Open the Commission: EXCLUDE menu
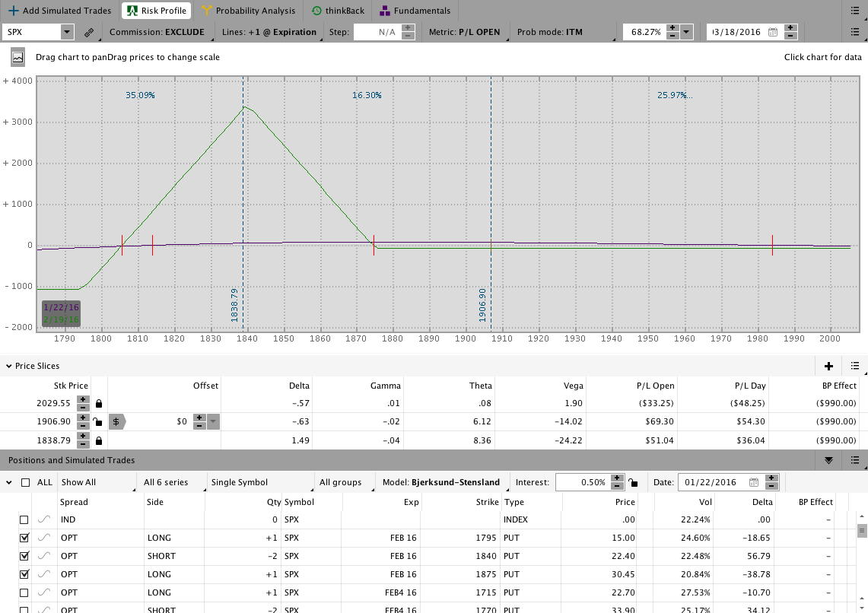The width and height of the screenshot is (868, 613). (x=157, y=32)
